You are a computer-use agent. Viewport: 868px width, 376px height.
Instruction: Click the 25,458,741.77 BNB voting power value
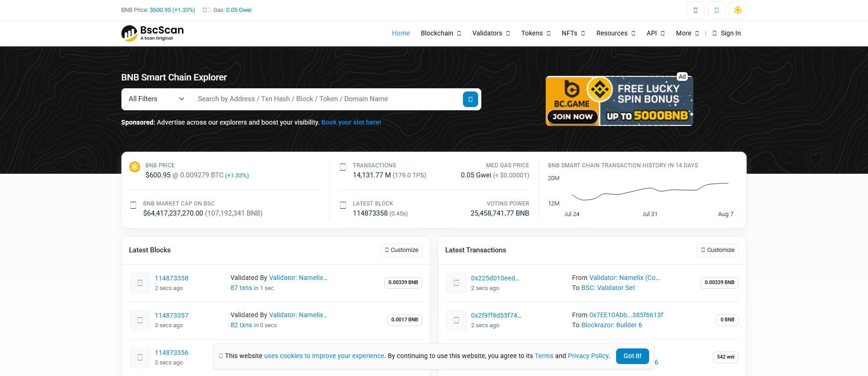(x=500, y=213)
